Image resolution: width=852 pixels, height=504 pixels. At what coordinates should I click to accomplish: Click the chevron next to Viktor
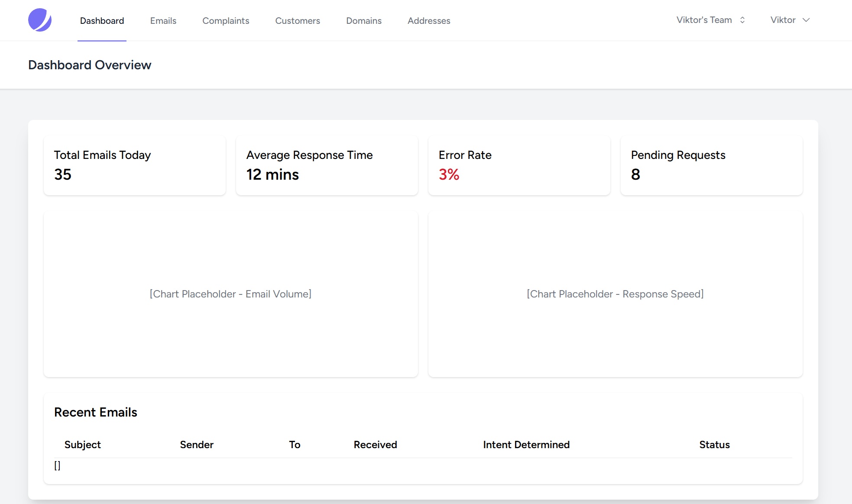point(806,20)
